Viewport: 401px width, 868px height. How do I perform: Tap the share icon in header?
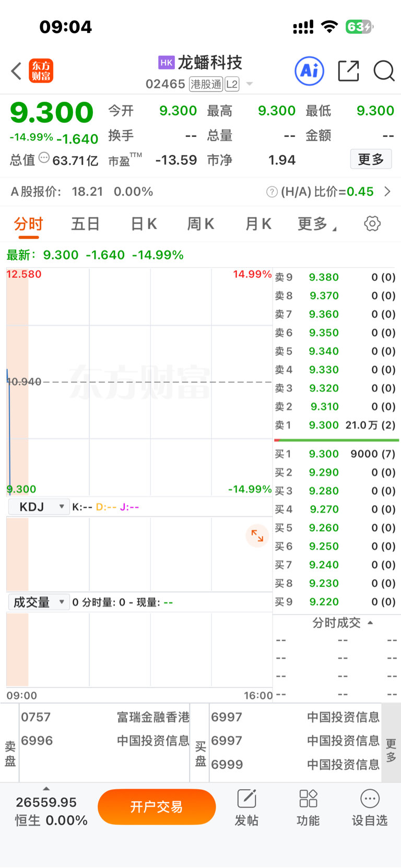[x=348, y=71]
